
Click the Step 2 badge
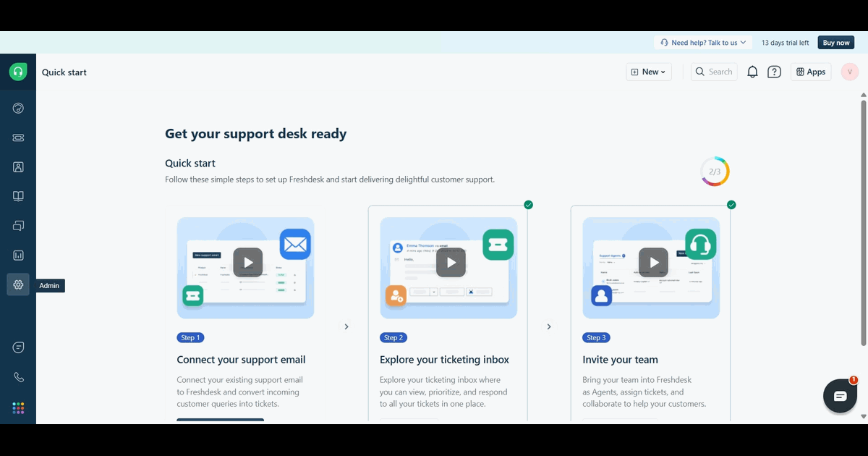click(x=394, y=337)
